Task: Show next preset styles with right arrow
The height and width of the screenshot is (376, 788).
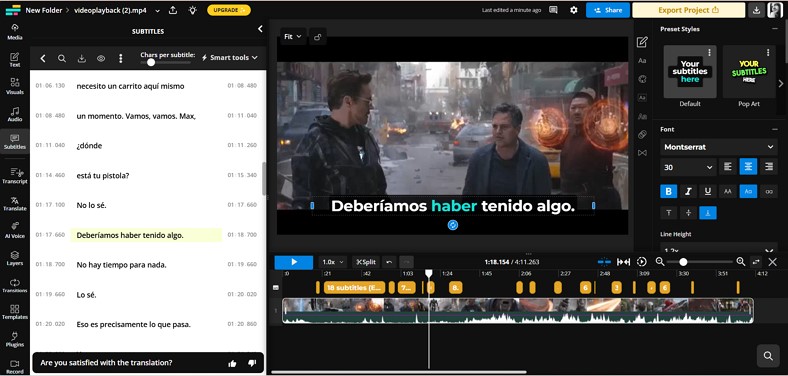Action: (780, 83)
